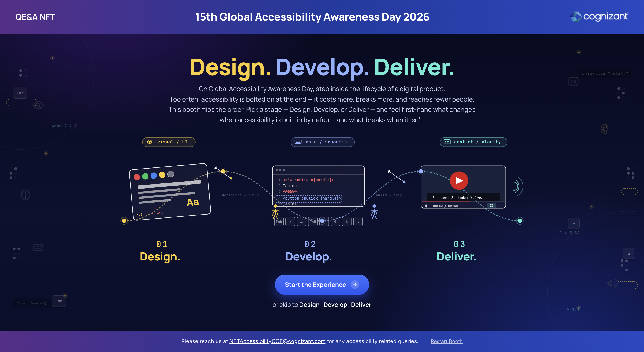Skip to the Design link

[x=309, y=305]
